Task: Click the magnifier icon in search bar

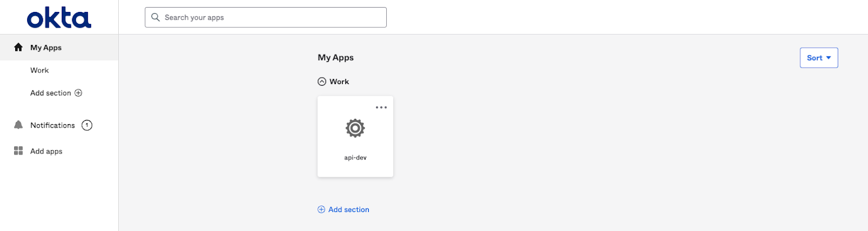Action: (156, 17)
